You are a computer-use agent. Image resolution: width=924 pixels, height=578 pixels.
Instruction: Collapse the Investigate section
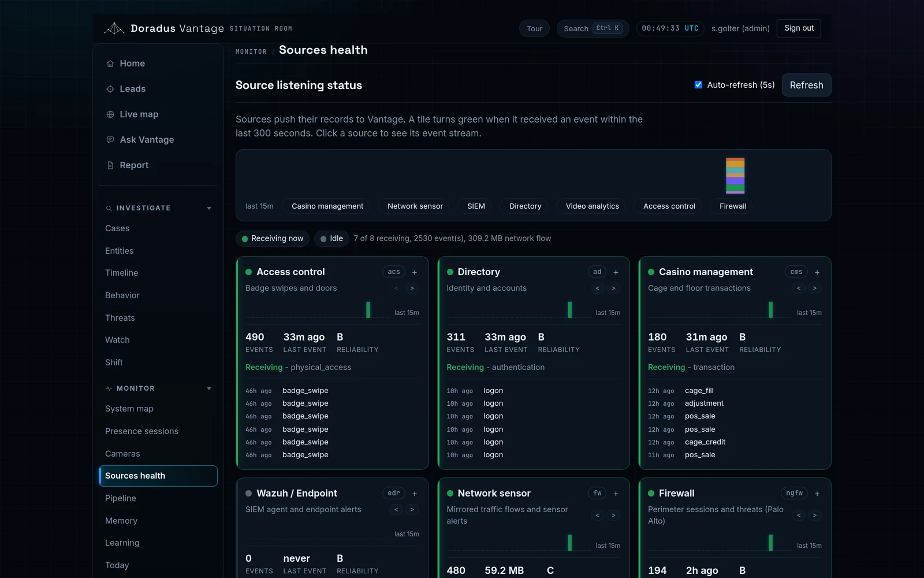pos(158,208)
